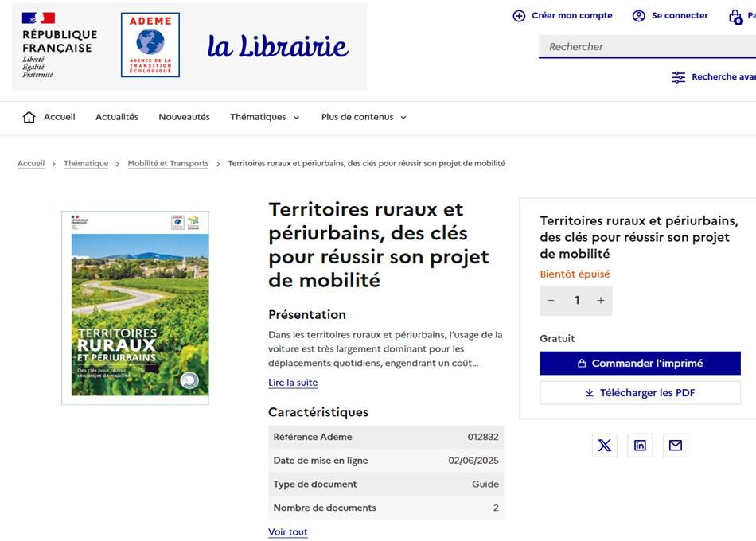This screenshot has width=756, height=541.
Task: Decrease quantity with the minus button
Action: pos(551,301)
